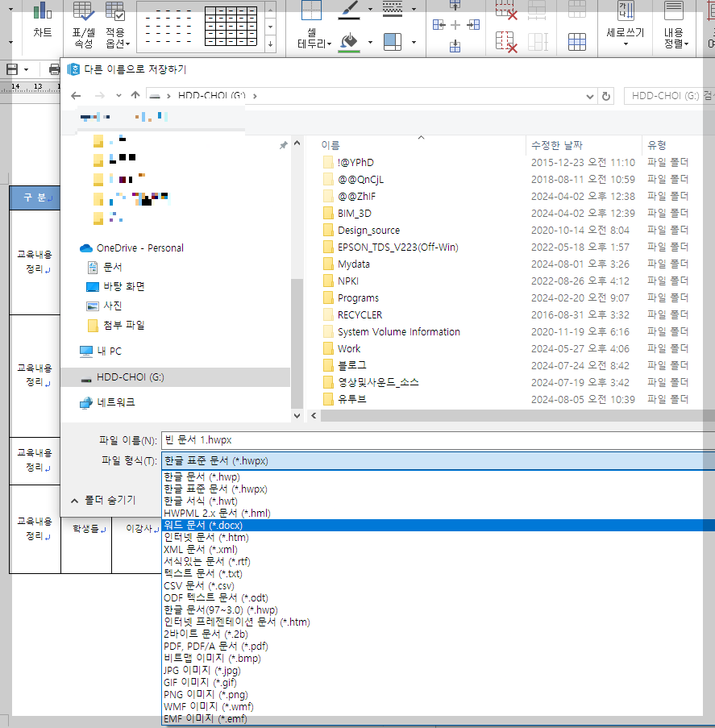Click the 파일 이름 file name field
This screenshot has height=728, width=715.
438,440
